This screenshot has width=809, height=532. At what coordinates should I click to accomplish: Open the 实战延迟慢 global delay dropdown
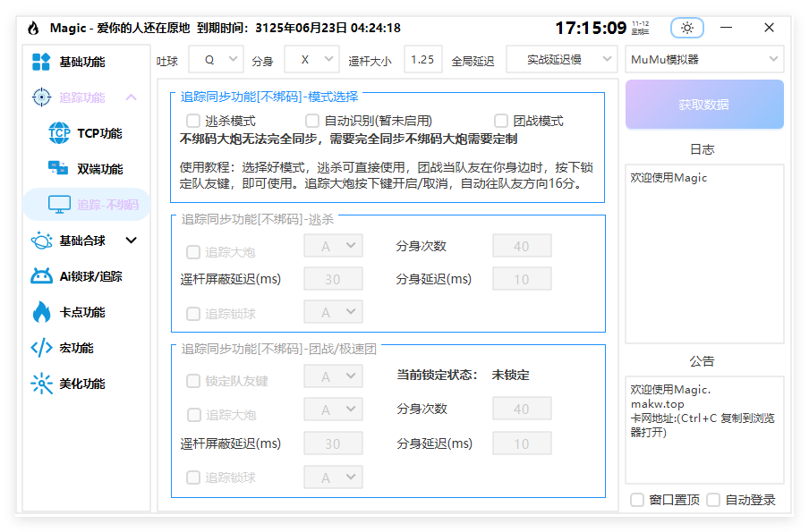click(563, 58)
